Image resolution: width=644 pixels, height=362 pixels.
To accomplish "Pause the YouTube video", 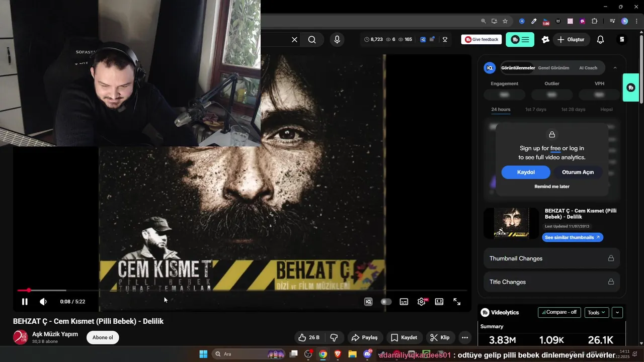I will [x=25, y=302].
